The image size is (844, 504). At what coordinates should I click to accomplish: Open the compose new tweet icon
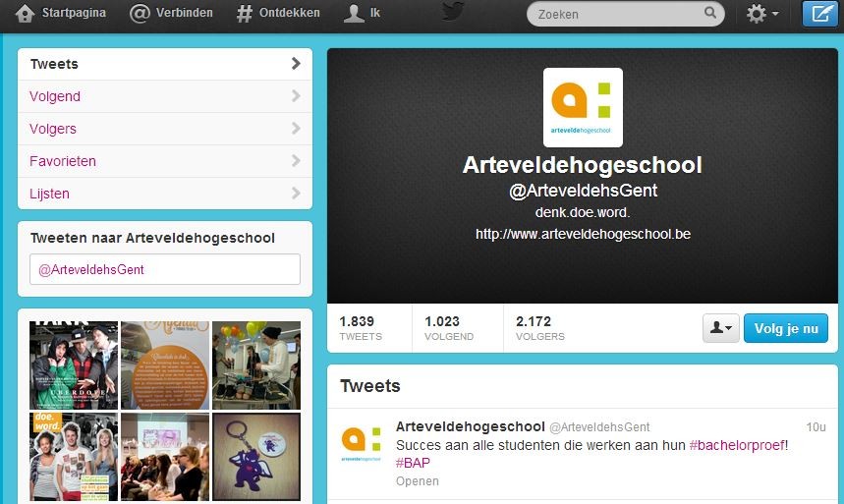coord(820,14)
